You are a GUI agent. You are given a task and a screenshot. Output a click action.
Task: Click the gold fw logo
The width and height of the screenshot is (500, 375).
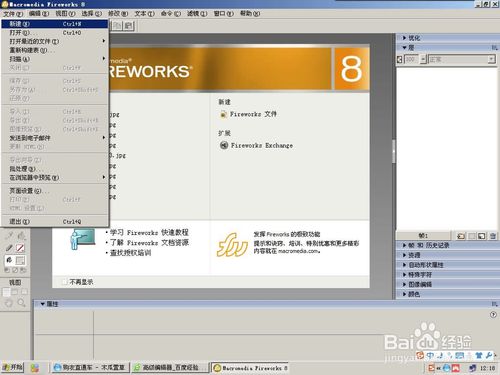(x=232, y=245)
